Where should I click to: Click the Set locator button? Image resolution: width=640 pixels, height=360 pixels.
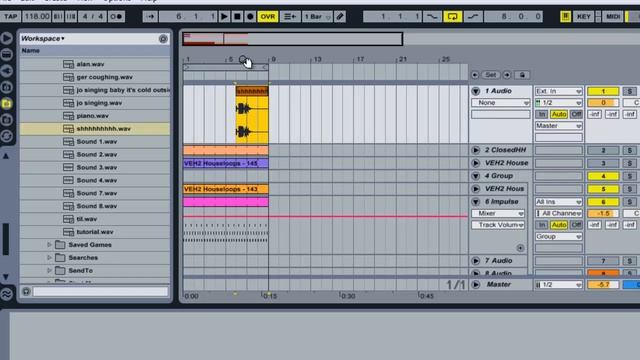[x=491, y=75]
